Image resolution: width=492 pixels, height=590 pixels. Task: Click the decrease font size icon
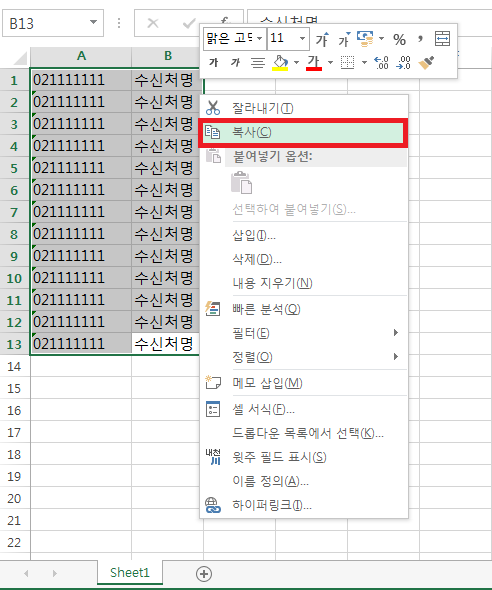pos(344,39)
